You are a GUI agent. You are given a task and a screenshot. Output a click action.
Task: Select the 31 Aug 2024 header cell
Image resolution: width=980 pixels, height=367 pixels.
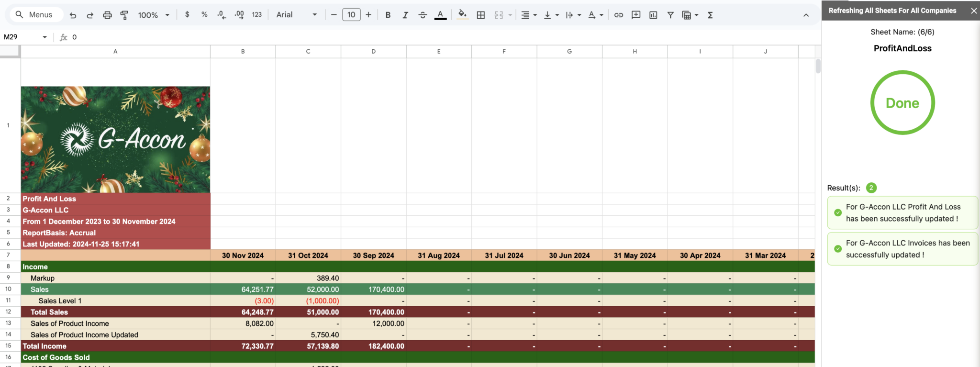[439, 256]
